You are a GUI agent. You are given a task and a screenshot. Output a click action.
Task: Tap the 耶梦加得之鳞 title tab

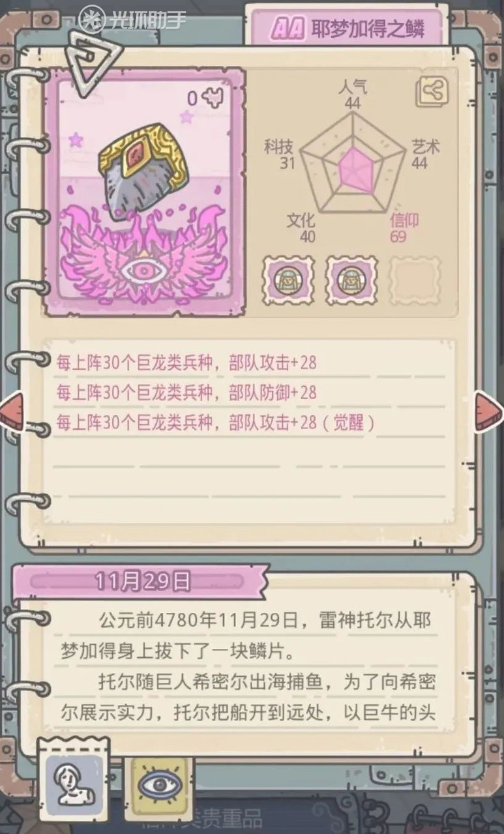click(x=348, y=28)
